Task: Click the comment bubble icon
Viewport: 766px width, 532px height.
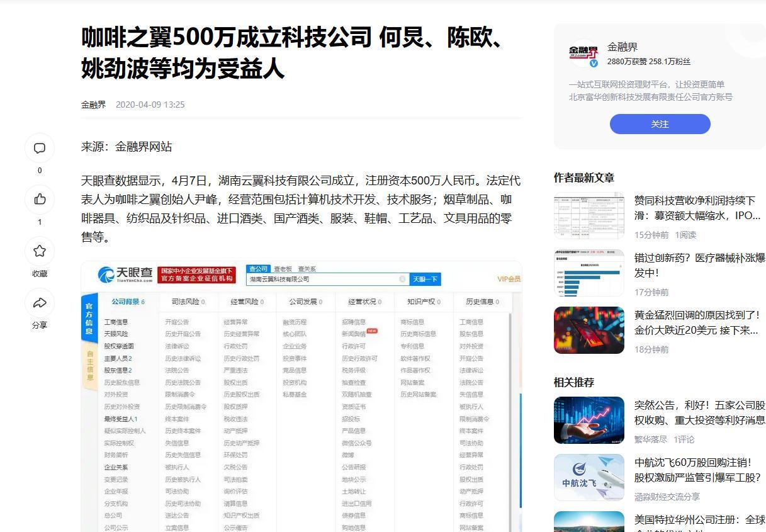Action: (40, 149)
